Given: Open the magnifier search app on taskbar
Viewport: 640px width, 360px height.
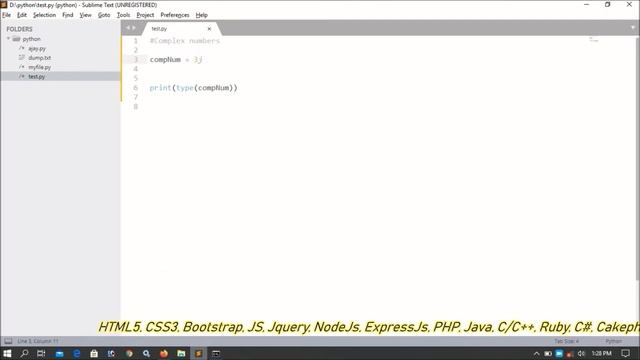Looking at the screenshot, I should pyautogui.click(x=147, y=353).
